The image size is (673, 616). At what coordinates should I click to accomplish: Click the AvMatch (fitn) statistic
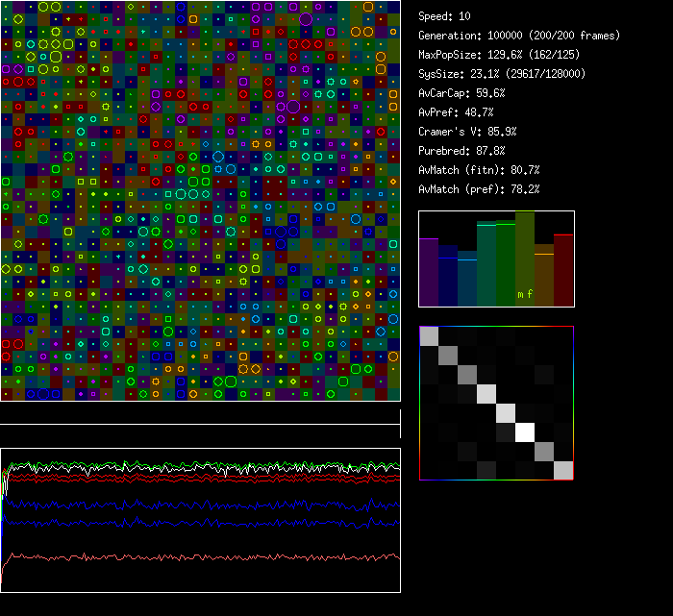[479, 170]
